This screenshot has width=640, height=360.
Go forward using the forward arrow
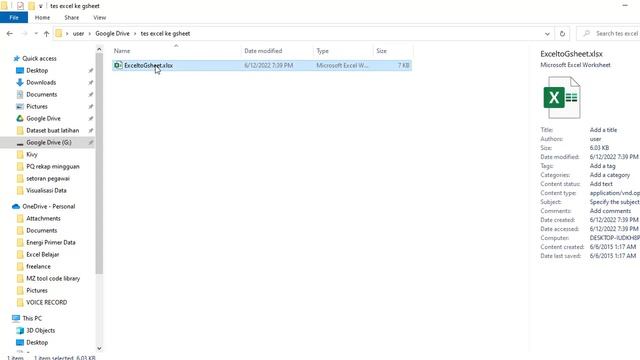pos(24,33)
